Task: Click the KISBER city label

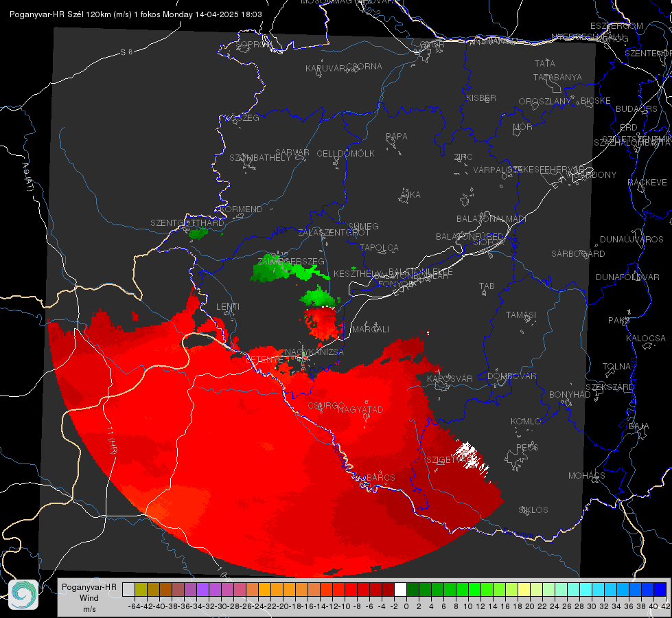Action: (480, 98)
